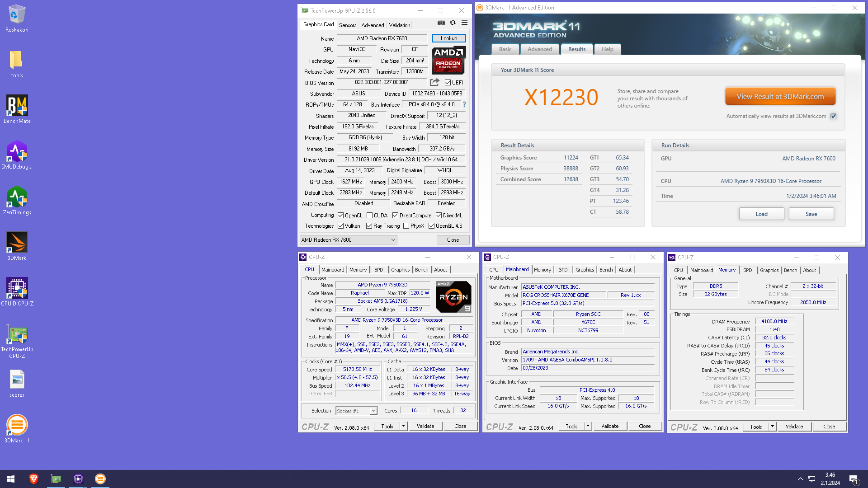Launch TechPowerUp GPU-Z desktop shortcut
The height and width of the screenshot is (488, 868).
(17, 341)
